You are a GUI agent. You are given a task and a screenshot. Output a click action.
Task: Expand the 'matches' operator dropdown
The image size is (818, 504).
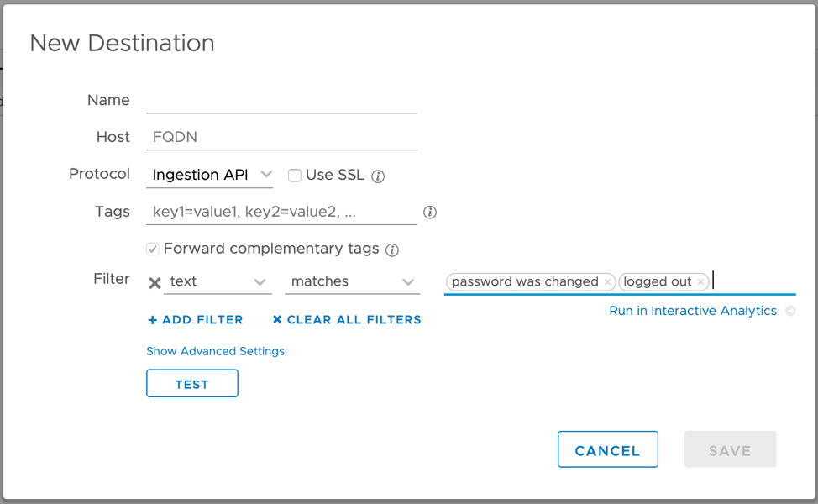click(x=352, y=281)
